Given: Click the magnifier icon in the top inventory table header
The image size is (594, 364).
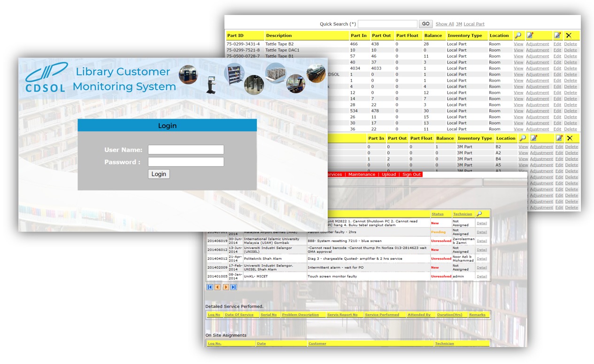Looking at the screenshot, I should coord(518,35).
